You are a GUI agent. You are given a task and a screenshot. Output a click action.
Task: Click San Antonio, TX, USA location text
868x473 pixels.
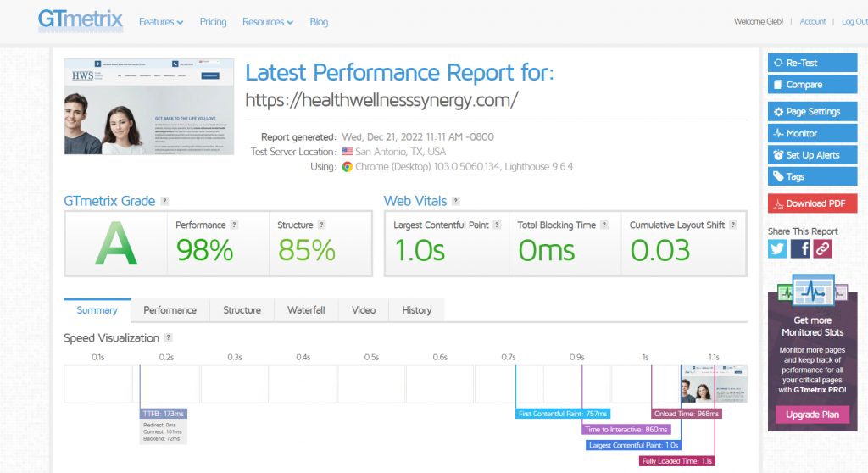click(400, 152)
